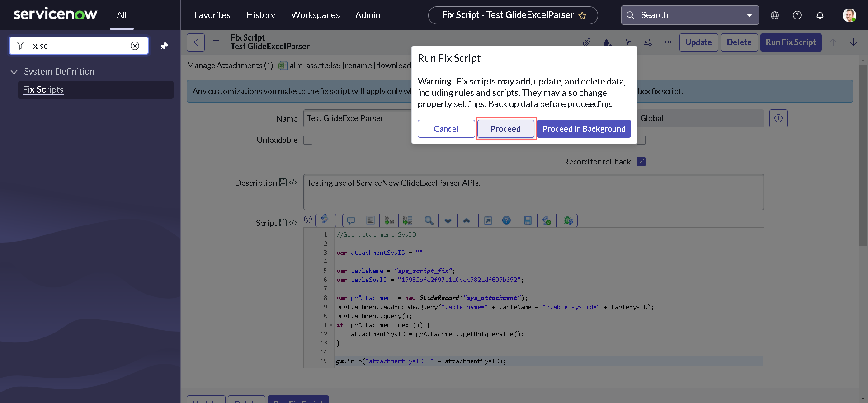Open the Admin menu

pos(368,15)
